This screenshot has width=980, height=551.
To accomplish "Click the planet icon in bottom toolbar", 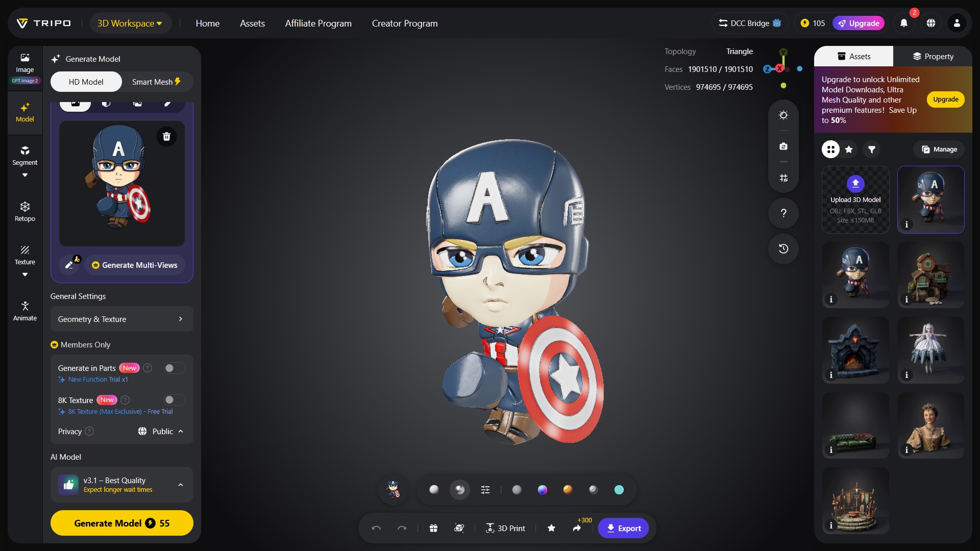I will tap(459, 528).
